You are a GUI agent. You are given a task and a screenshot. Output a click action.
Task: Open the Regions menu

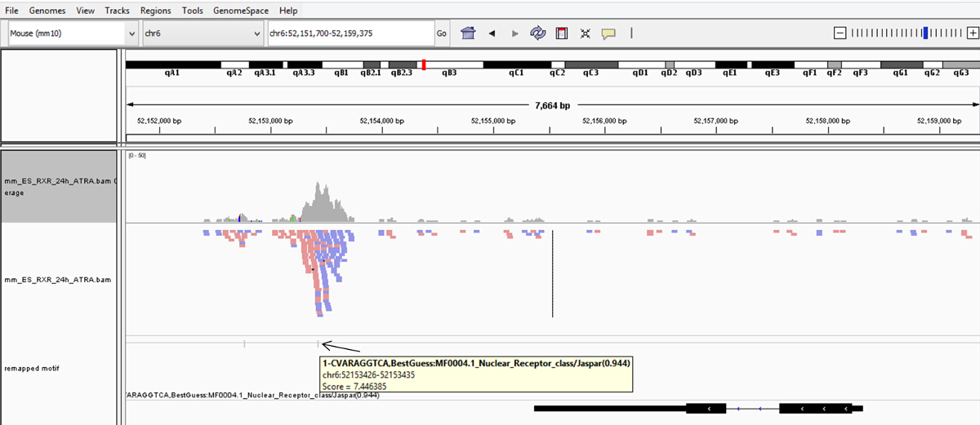coord(155,11)
